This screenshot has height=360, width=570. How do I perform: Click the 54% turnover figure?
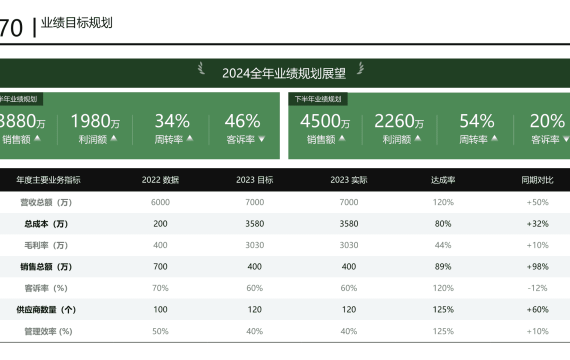pyautogui.click(x=477, y=121)
